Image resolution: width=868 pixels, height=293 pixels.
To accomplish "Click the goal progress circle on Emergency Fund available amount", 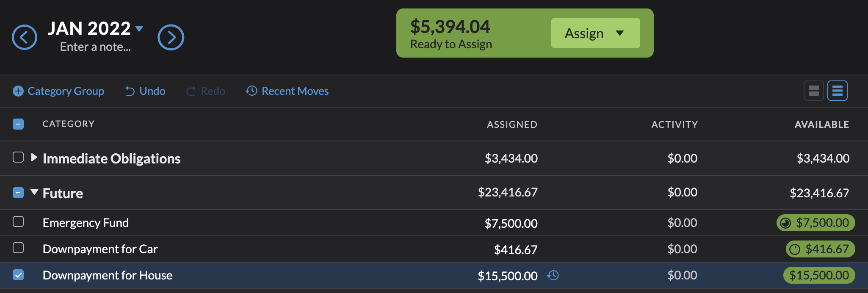I will (785, 223).
